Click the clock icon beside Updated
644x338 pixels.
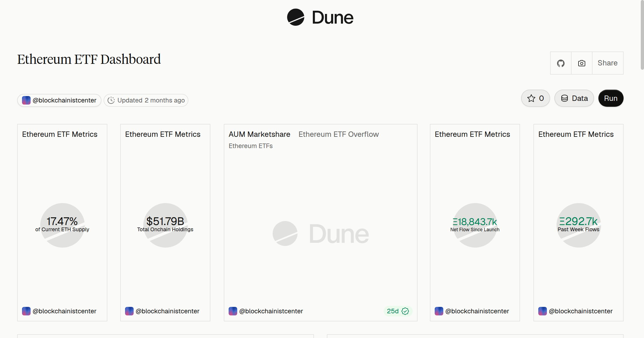point(111,100)
